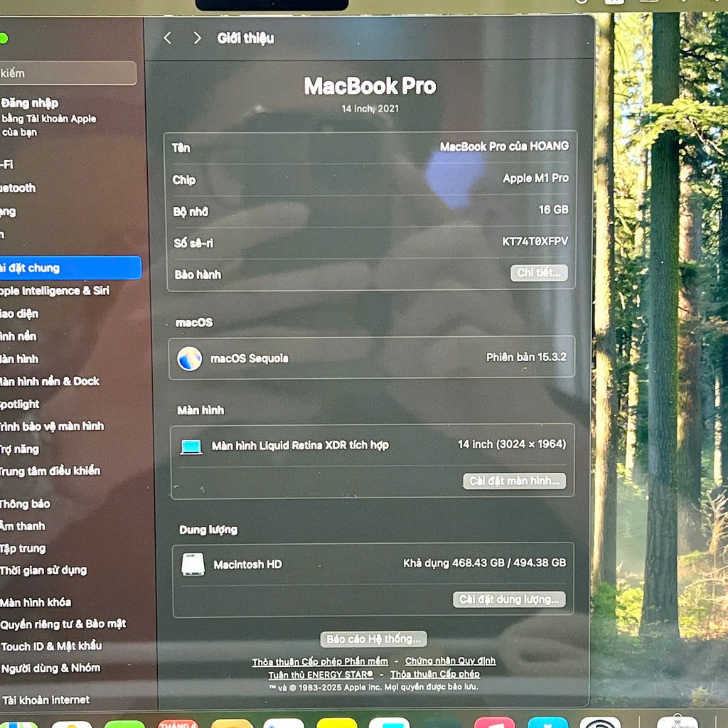Screen dimensions: 728x728
Task: Open Quyền riêng tư & Bảo mật settings
Action: pos(63,624)
